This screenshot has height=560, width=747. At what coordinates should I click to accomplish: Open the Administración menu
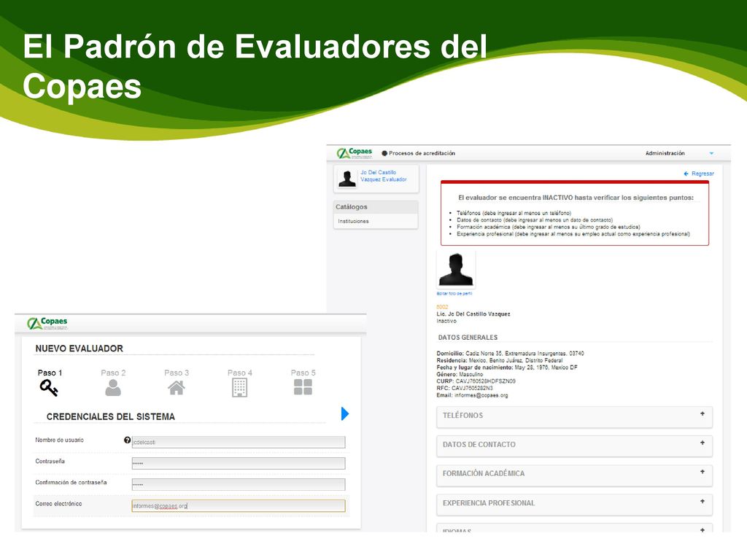[x=665, y=153]
